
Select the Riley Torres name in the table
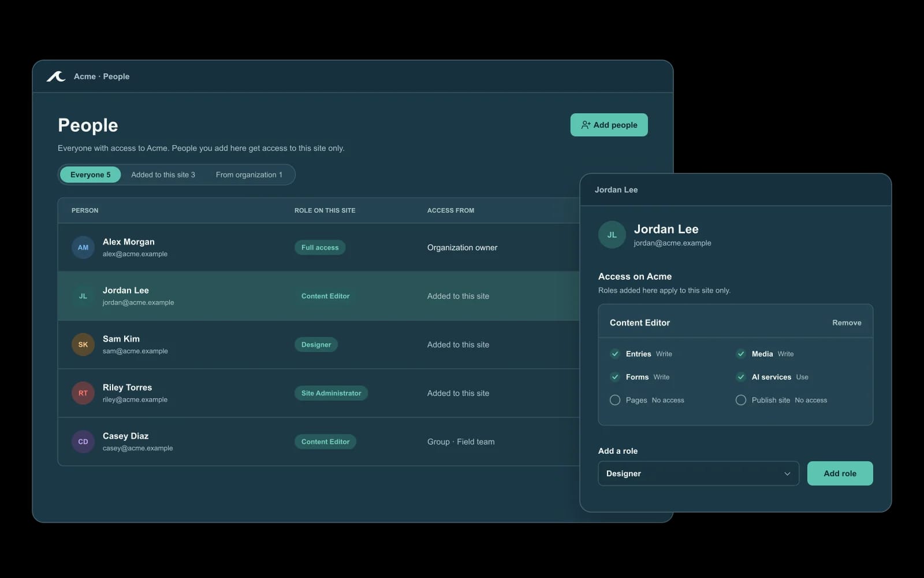tap(127, 387)
